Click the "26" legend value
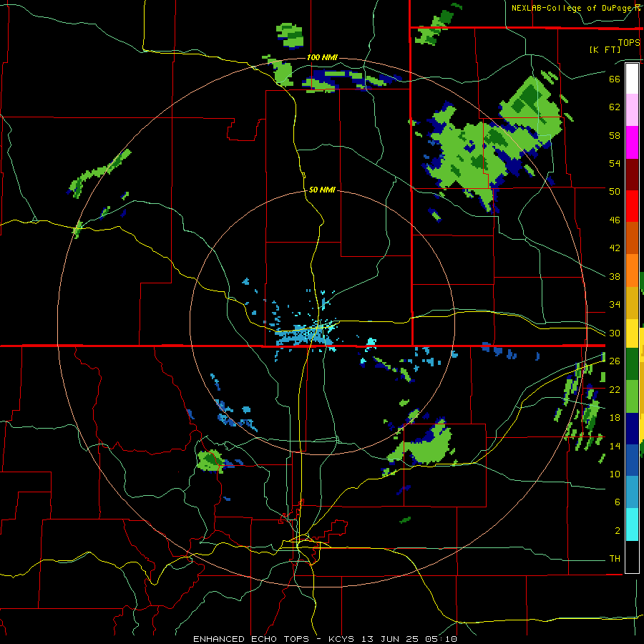Viewport: 644px width, 644px height. (615, 361)
